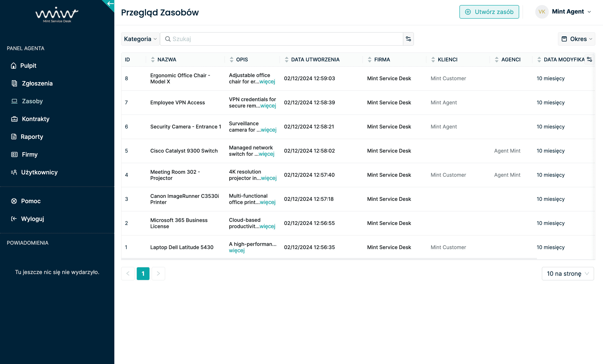The width and height of the screenshot is (603, 364).
Task: Open search filter settings icon
Action: click(408, 39)
